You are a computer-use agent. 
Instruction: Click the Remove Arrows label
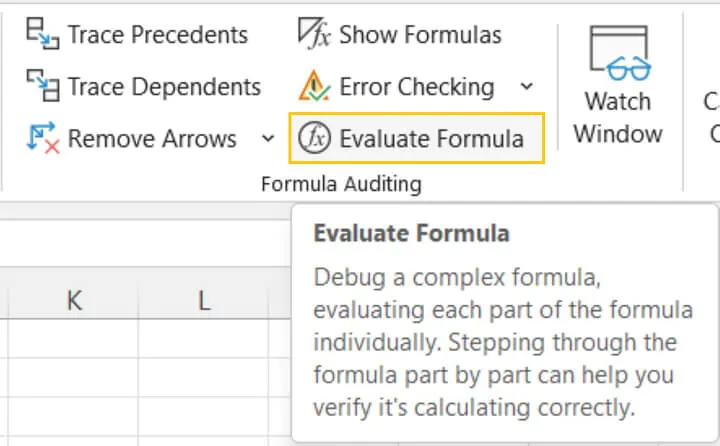pyautogui.click(x=152, y=138)
